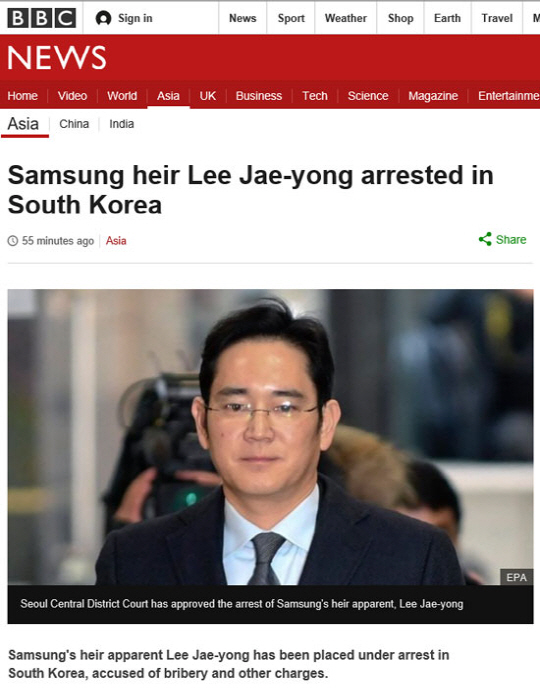Open Travel in the top navigation
Screen dimensions: 540x693
pyautogui.click(x=497, y=18)
